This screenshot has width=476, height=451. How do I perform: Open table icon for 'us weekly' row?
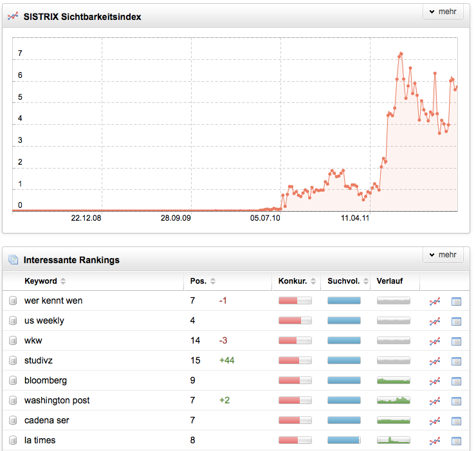457,321
